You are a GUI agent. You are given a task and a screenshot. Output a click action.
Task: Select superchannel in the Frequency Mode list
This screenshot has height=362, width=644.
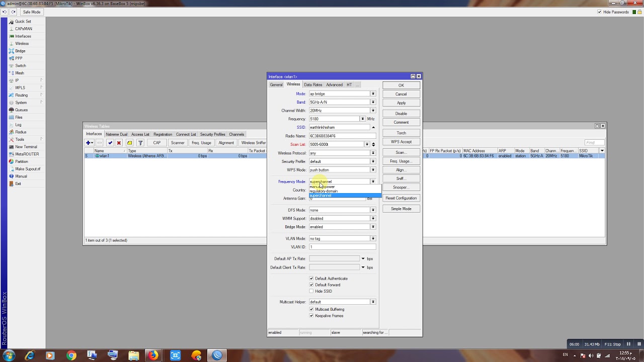coord(345,196)
